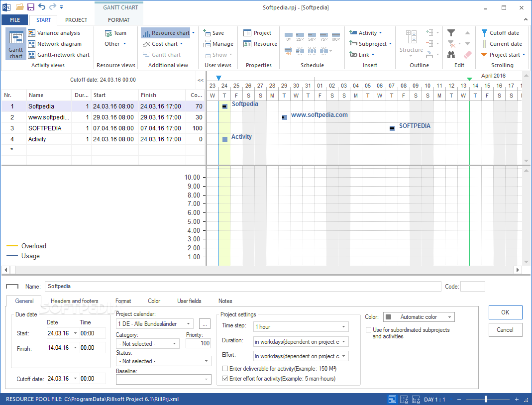Expand the Cost chart dropdown
The height and width of the screenshot is (405, 532).
pyautogui.click(x=182, y=44)
